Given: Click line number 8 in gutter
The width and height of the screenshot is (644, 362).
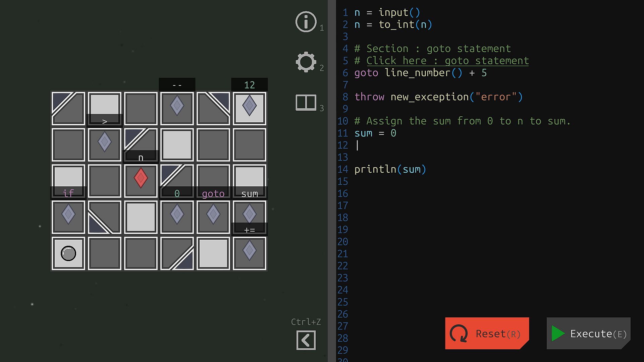Looking at the screenshot, I should pos(345,97).
